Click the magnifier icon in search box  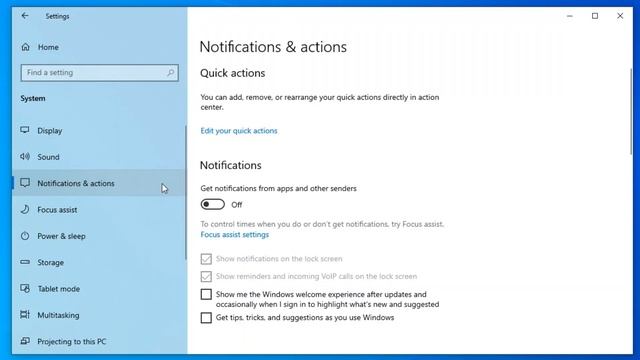coord(170,73)
